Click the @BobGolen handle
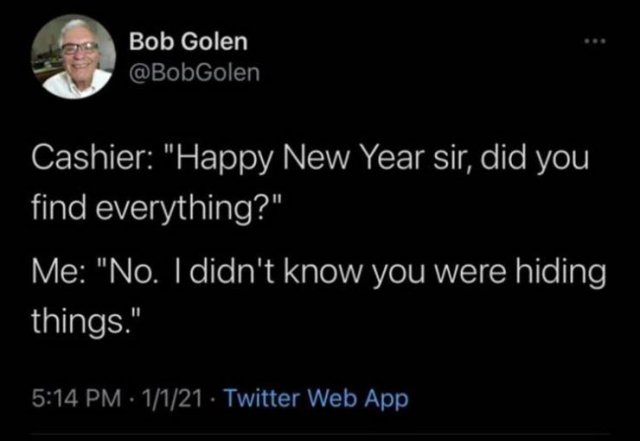The width and height of the screenshot is (640, 441). click(194, 72)
